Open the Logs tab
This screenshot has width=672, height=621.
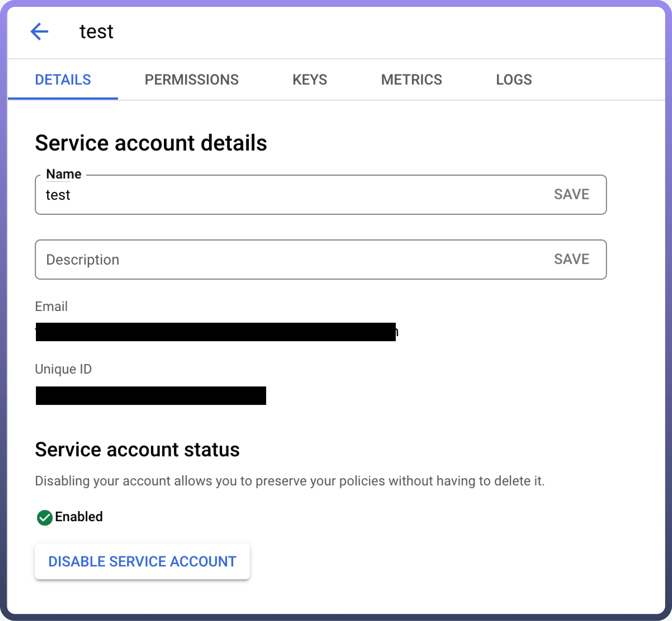click(514, 80)
